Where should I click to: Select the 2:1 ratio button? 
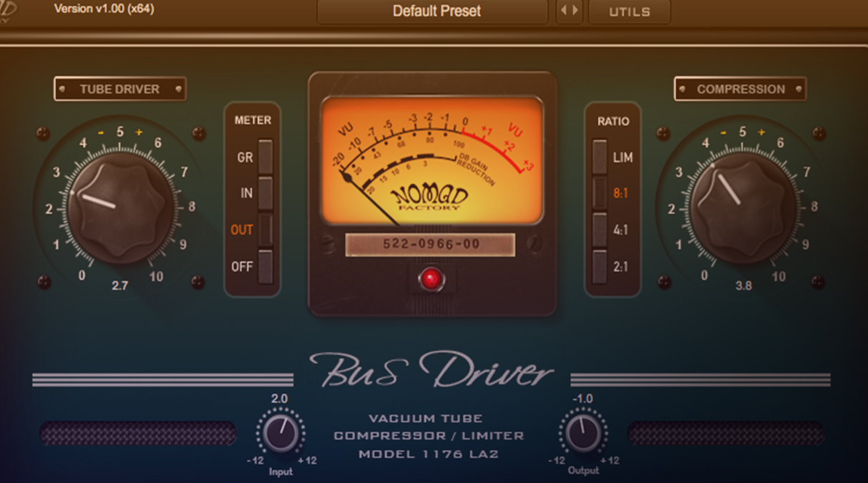click(x=600, y=266)
